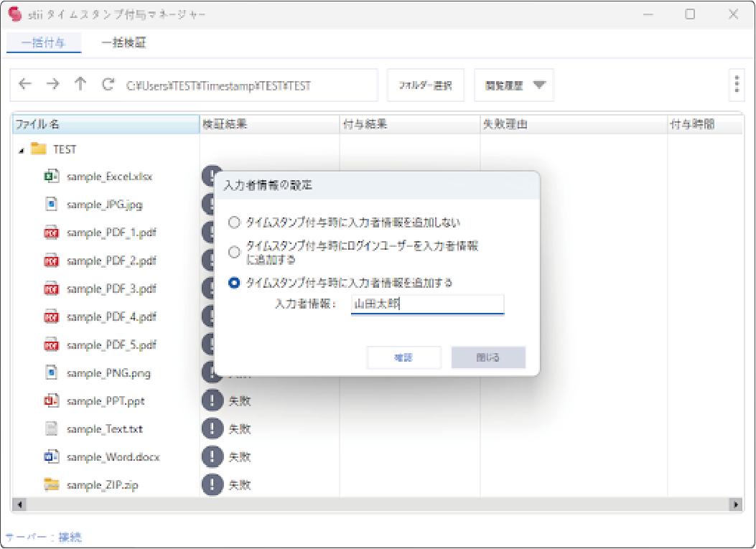Image resolution: width=756 pixels, height=549 pixels.
Task: Click the back navigation arrow
Action: click(25, 85)
